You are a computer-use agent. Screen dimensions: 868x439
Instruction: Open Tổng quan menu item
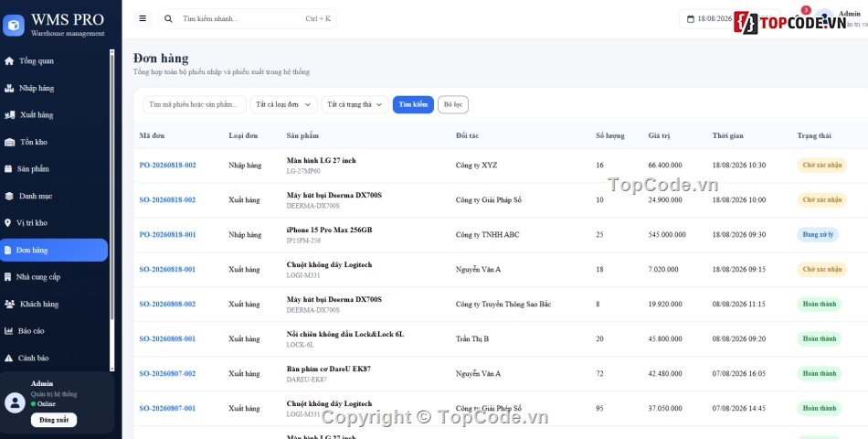[x=54, y=61]
